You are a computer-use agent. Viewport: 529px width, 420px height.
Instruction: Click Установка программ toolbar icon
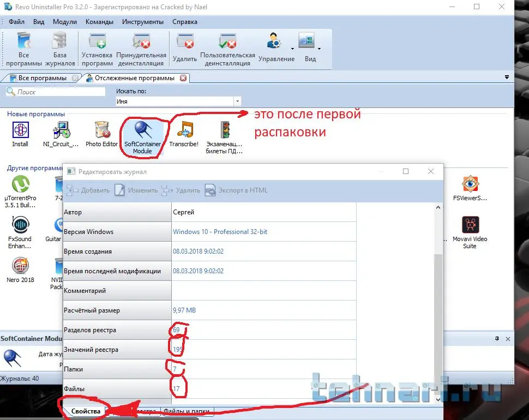click(97, 49)
